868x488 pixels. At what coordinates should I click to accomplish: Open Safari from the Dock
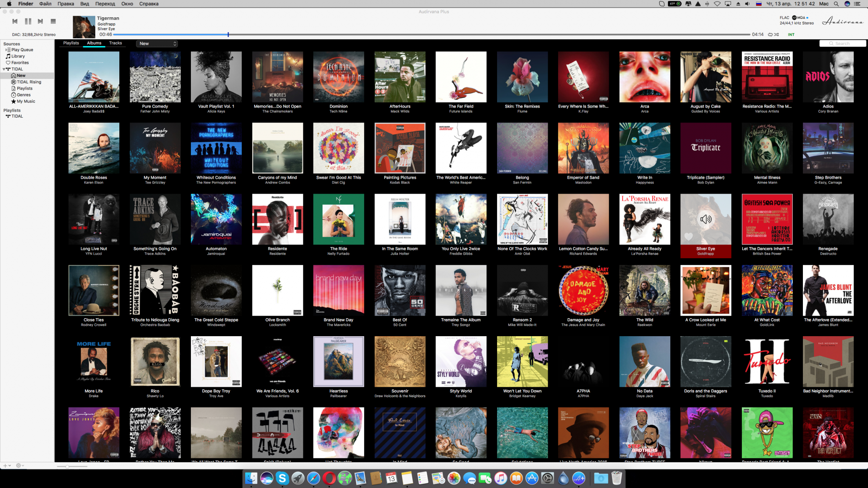(x=313, y=478)
